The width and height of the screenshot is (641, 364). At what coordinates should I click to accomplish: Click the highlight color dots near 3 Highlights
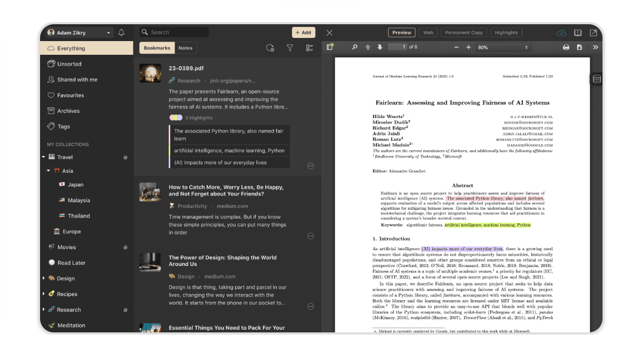coord(174,117)
